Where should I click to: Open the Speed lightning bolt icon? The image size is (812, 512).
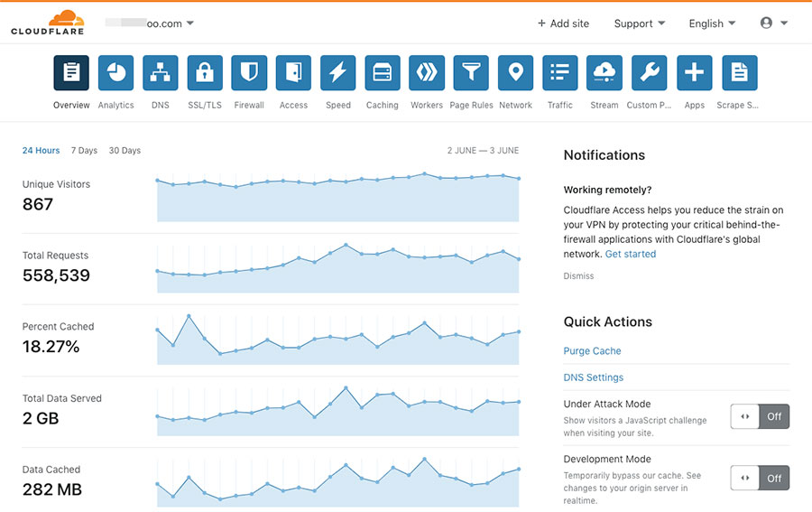click(338, 72)
